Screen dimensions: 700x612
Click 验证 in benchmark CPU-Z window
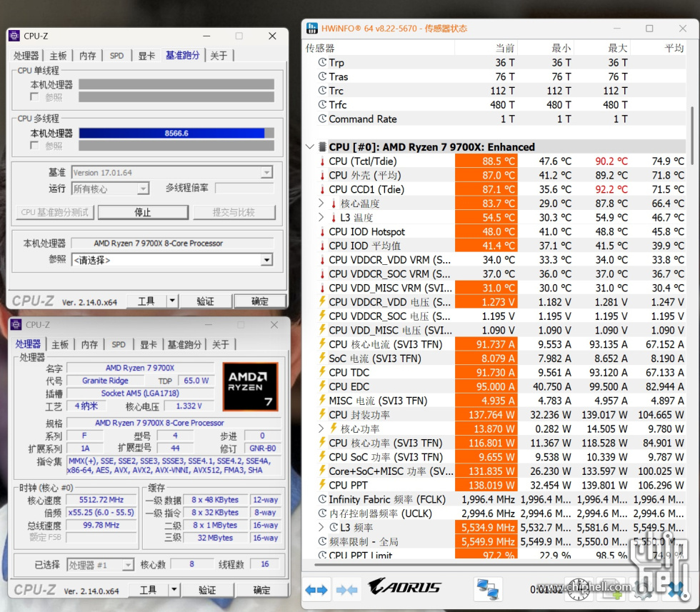coord(206,301)
